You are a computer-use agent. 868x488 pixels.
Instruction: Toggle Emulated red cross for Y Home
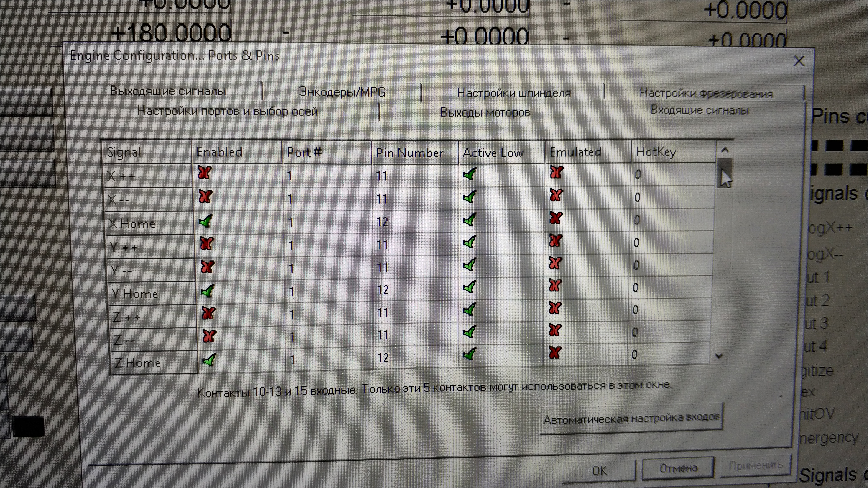coord(555,286)
